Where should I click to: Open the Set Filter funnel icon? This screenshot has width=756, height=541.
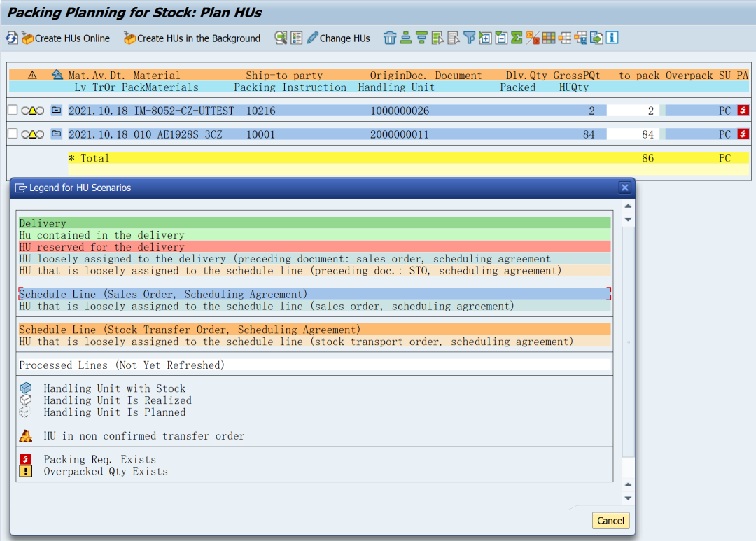click(469, 38)
